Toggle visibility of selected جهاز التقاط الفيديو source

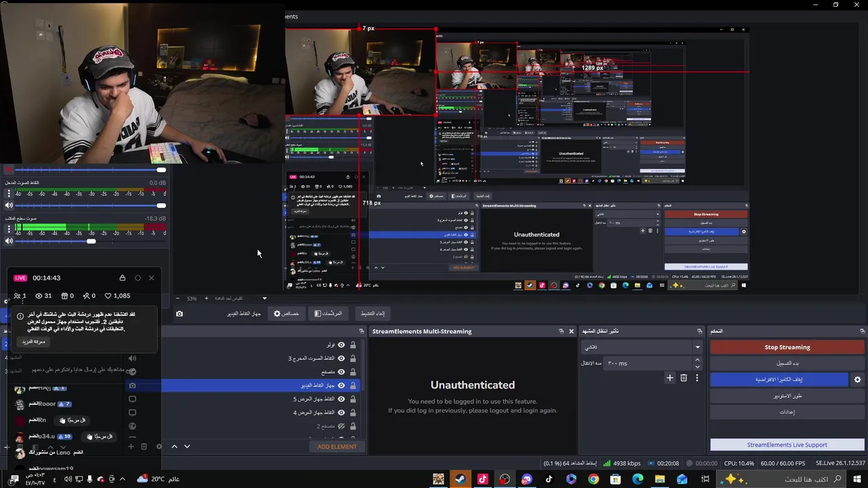(341, 386)
